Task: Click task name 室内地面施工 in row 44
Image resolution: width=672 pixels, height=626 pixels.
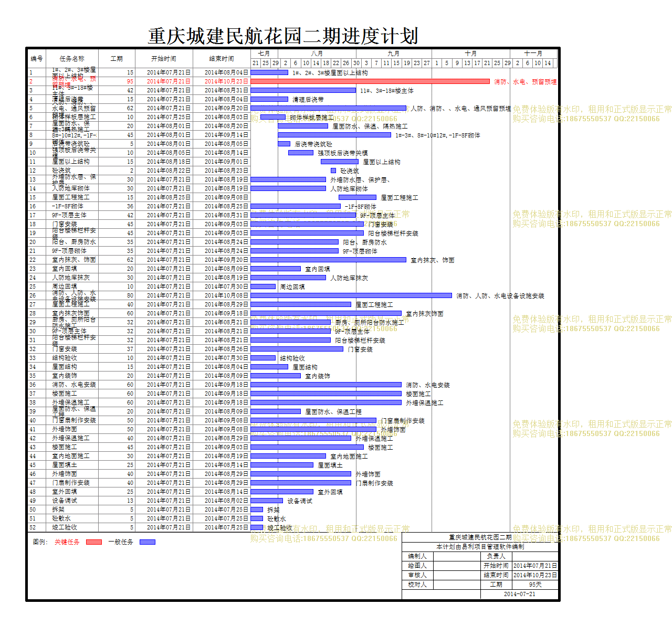Action: point(71,456)
